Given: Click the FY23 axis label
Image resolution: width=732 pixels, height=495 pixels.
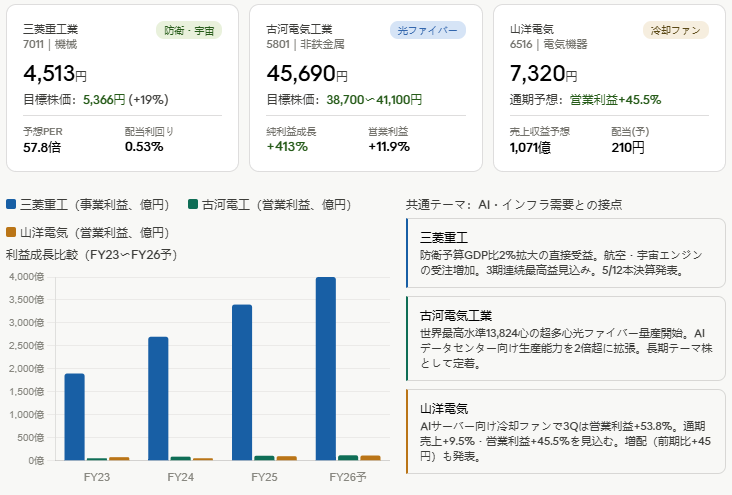Looking at the screenshot, I should pos(97,477).
